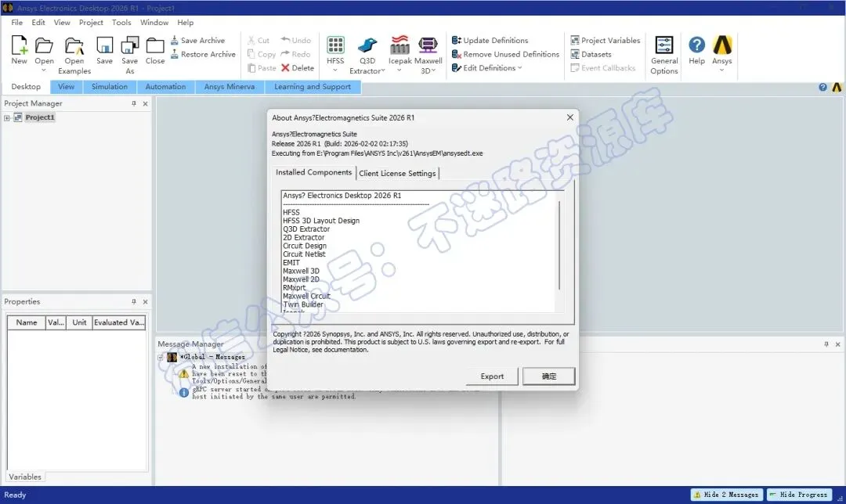The image size is (846, 504).
Task: Choose Save As in ribbon
Action: pos(129,56)
